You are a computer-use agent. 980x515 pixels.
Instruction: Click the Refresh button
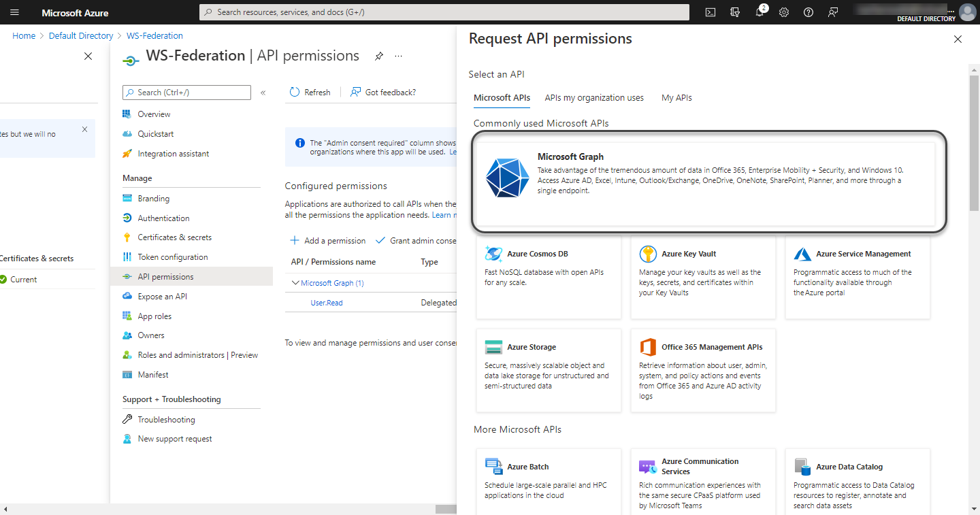tap(310, 93)
